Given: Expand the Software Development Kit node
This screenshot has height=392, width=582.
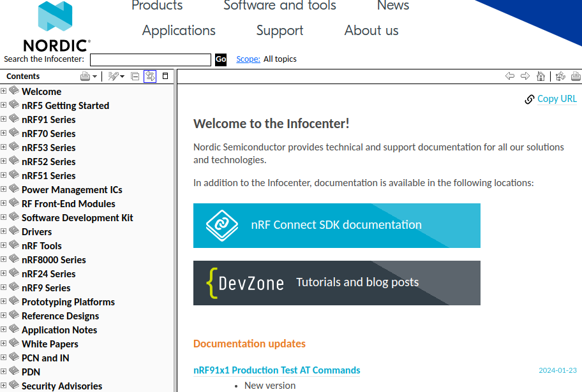Looking at the screenshot, I should point(4,217).
